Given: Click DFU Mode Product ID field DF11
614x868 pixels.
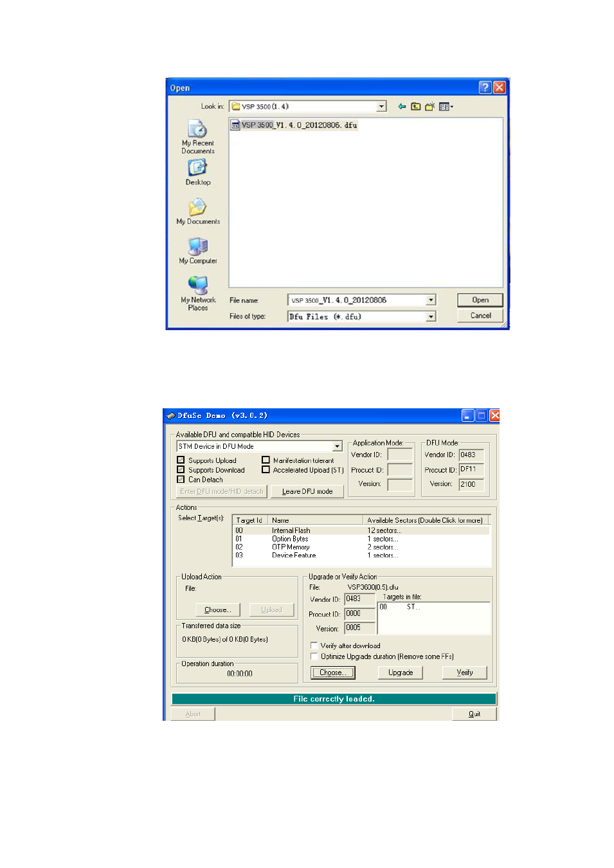Looking at the screenshot, I should click(471, 469).
